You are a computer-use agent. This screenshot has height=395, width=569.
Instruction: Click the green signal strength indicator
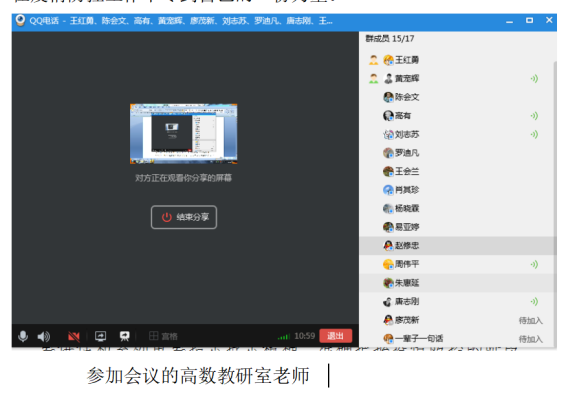[x=284, y=337]
